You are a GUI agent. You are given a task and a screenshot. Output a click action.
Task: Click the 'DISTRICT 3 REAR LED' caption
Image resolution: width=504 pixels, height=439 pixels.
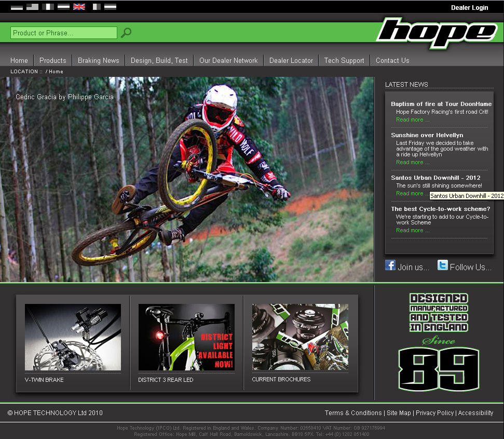click(166, 380)
